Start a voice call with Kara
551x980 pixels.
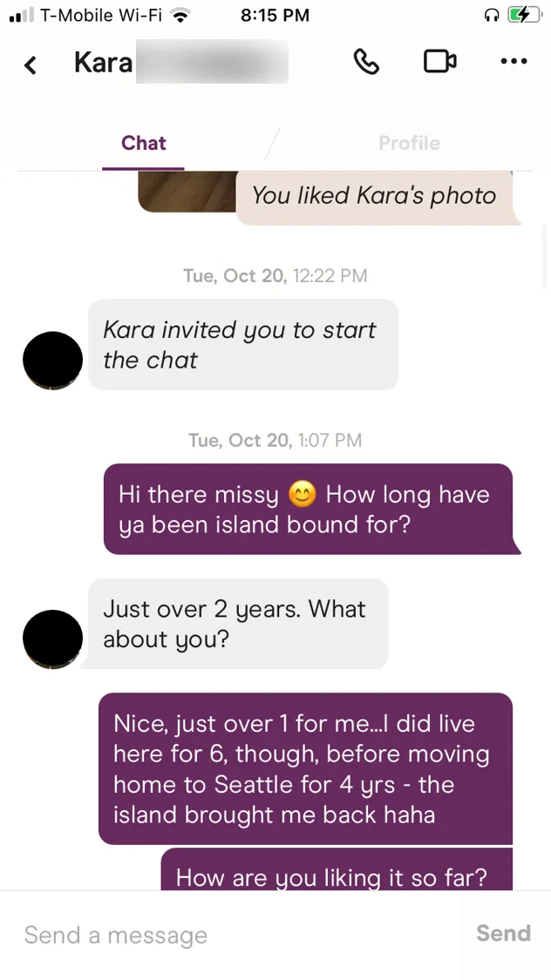(x=366, y=62)
